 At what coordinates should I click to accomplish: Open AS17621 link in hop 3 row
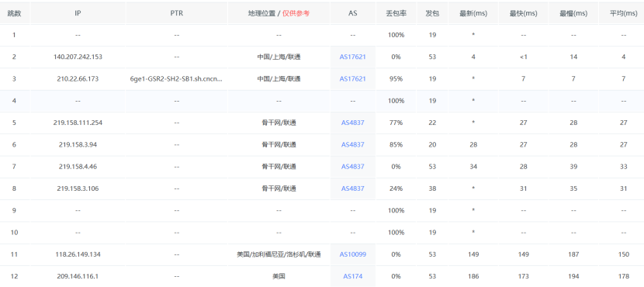[352, 79]
